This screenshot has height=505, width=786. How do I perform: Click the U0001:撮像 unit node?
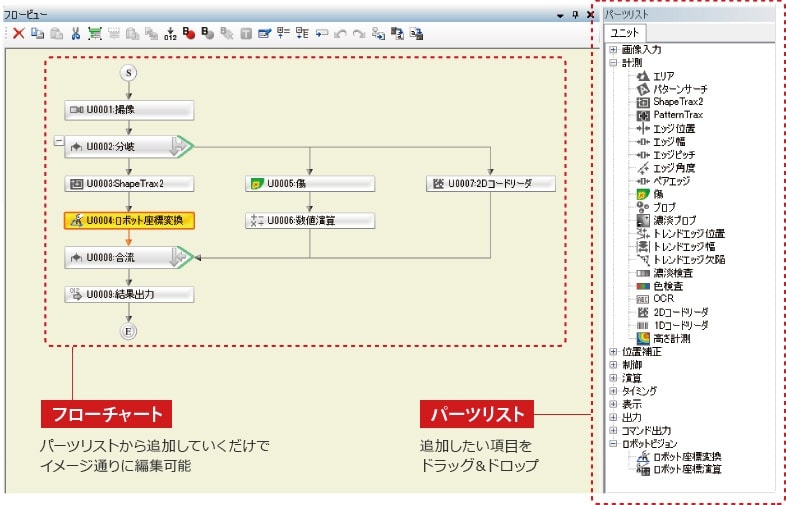click(x=128, y=110)
